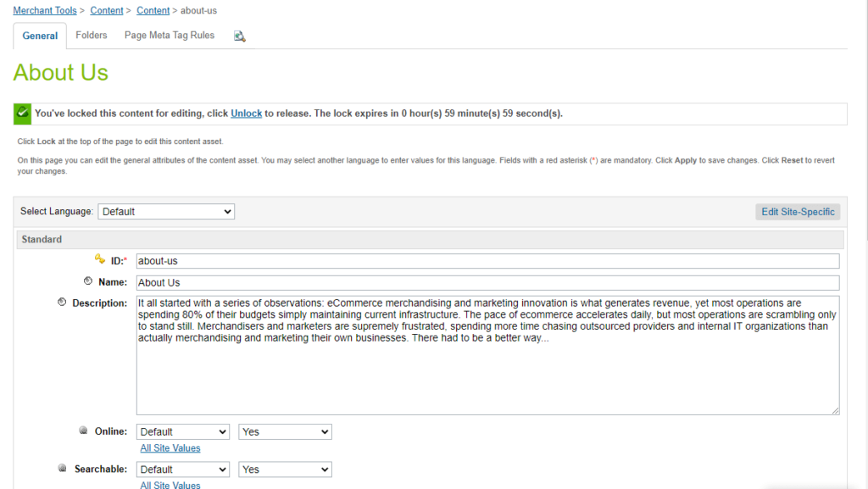Open the Select Language dropdown

tap(166, 212)
